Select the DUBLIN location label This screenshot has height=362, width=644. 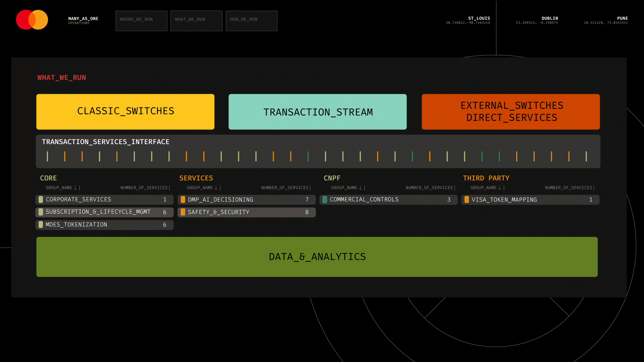549,18
